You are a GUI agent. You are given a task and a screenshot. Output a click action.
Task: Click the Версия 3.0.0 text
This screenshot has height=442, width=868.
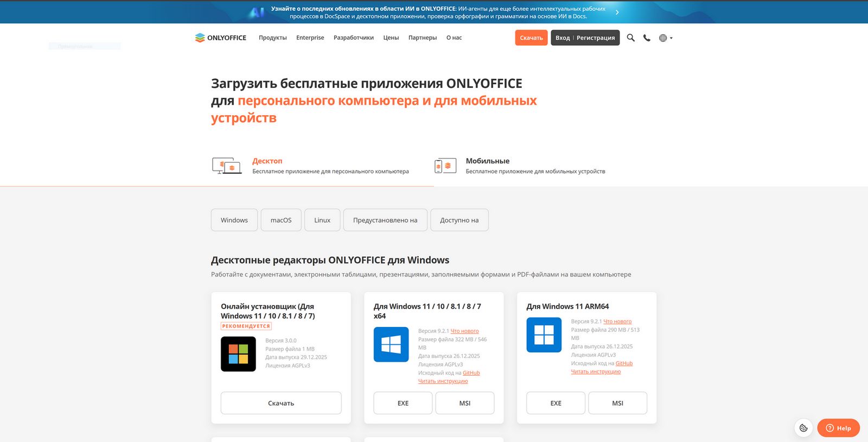click(281, 340)
